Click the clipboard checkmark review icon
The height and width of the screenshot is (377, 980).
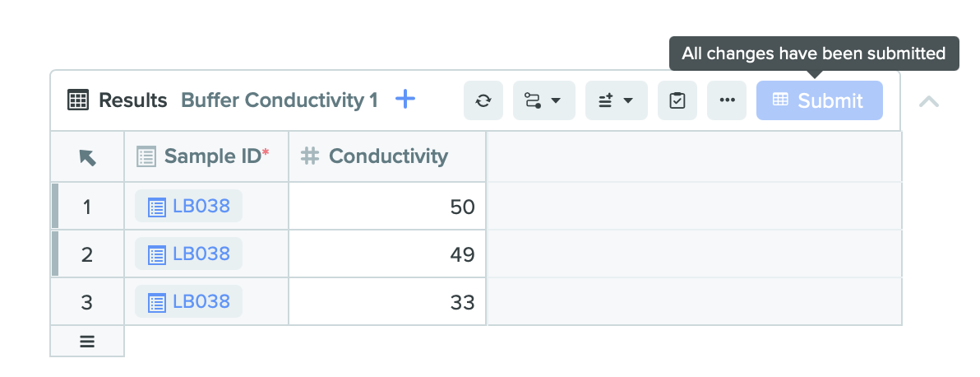pos(677,100)
